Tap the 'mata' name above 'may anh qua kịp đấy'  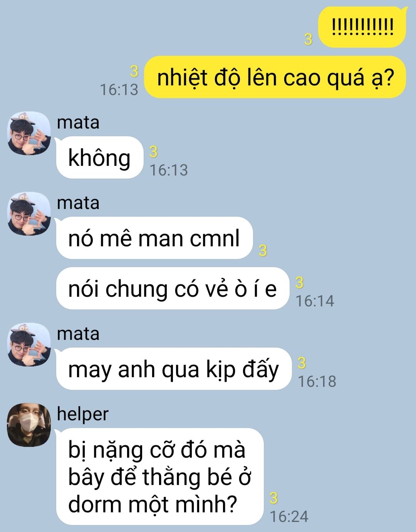pyautogui.click(x=78, y=334)
